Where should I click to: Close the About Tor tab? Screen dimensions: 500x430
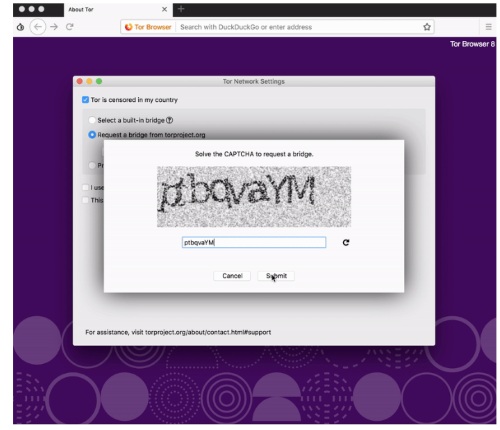[164, 9]
